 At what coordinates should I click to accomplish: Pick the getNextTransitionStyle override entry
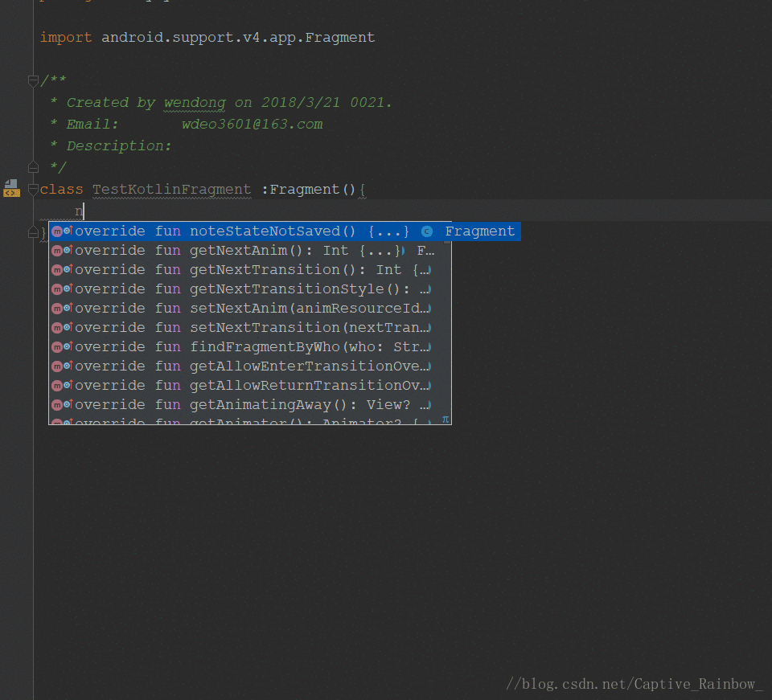coord(241,289)
